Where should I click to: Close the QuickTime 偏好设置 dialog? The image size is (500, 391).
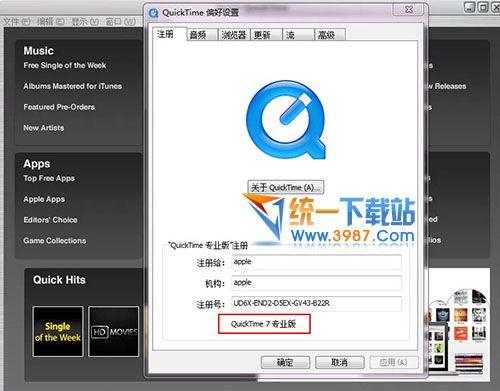[409, 9]
